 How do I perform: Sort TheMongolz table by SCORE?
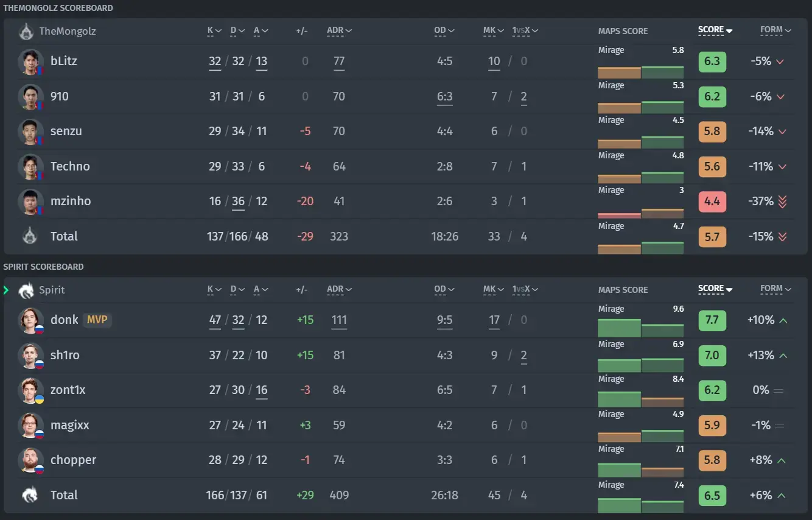pyautogui.click(x=715, y=30)
